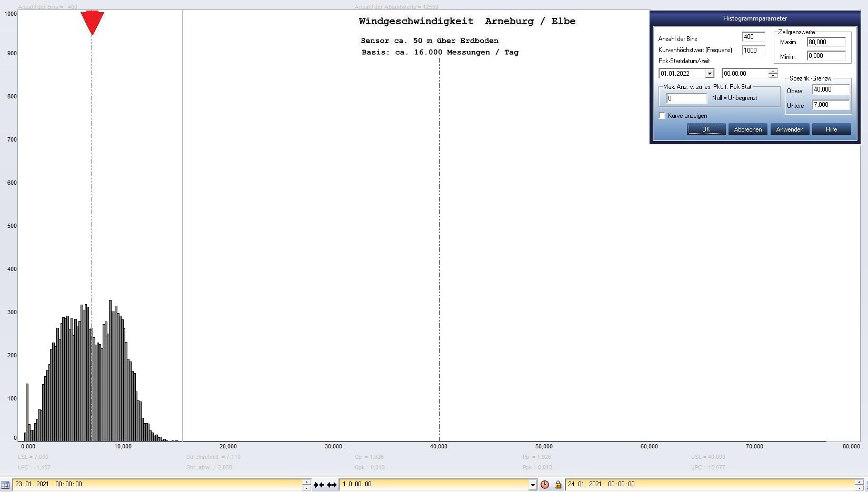Decrease the start date 23.01.2021 with spinner
868x492 pixels.
306,487
